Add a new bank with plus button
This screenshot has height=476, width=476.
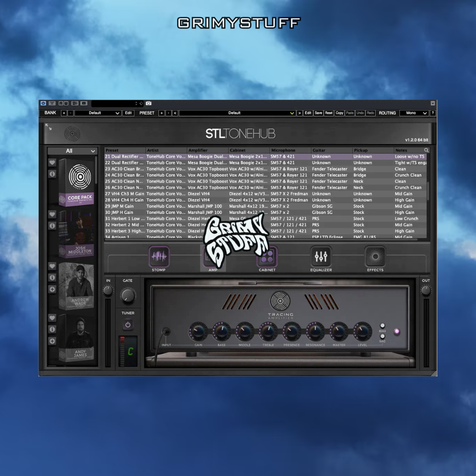click(64, 113)
